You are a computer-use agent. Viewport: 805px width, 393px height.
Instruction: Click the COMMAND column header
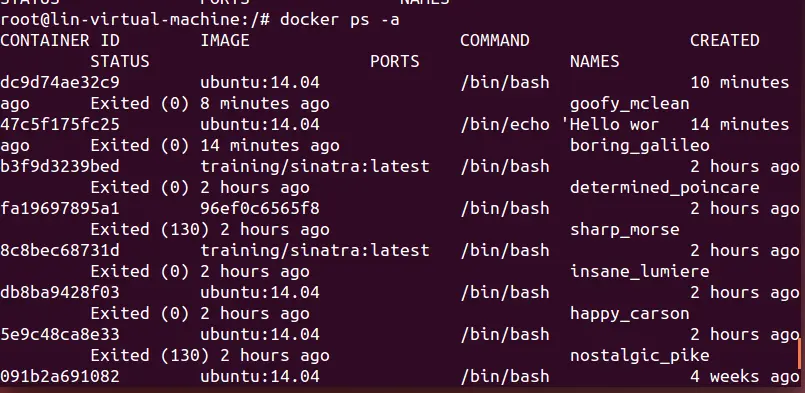pos(494,41)
